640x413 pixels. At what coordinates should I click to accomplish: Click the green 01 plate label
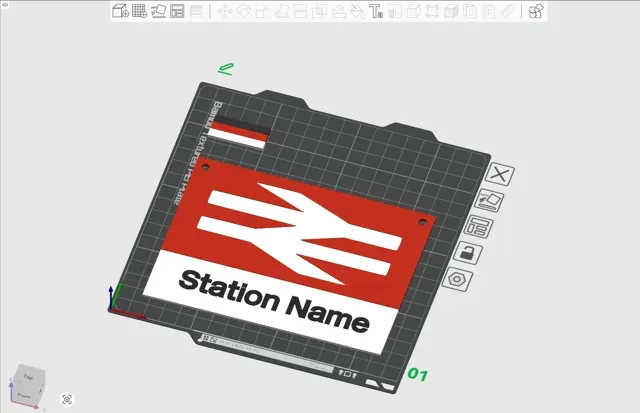[418, 374]
